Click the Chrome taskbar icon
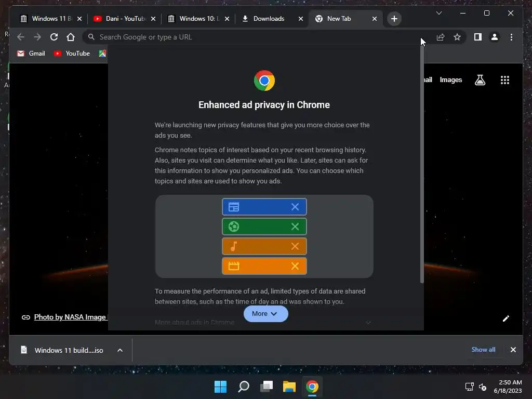The width and height of the screenshot is (532, 399). pyautogui.click(x=312, y=387)
